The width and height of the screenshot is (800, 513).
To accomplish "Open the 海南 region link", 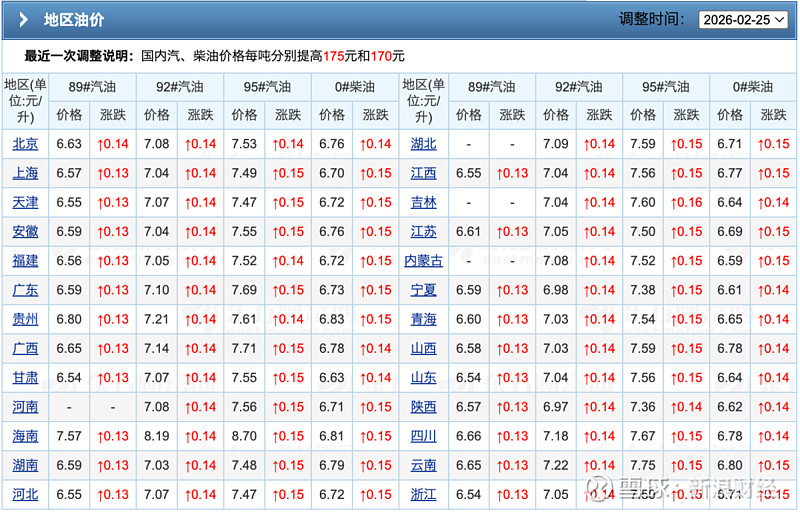I will [x=25, y=436].
